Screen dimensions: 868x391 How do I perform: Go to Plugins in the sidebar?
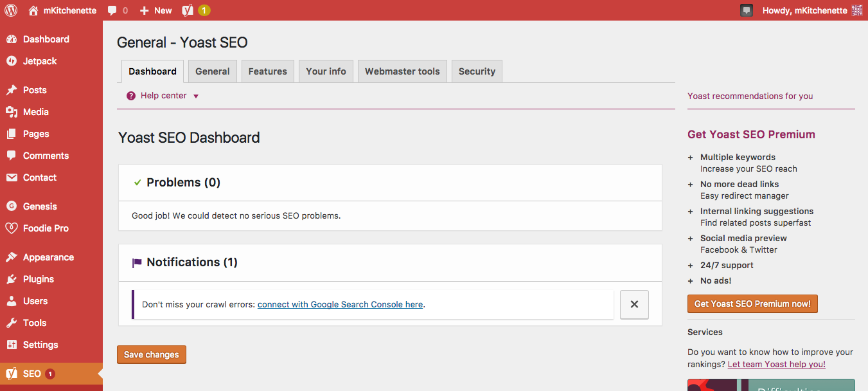(39, 279)
